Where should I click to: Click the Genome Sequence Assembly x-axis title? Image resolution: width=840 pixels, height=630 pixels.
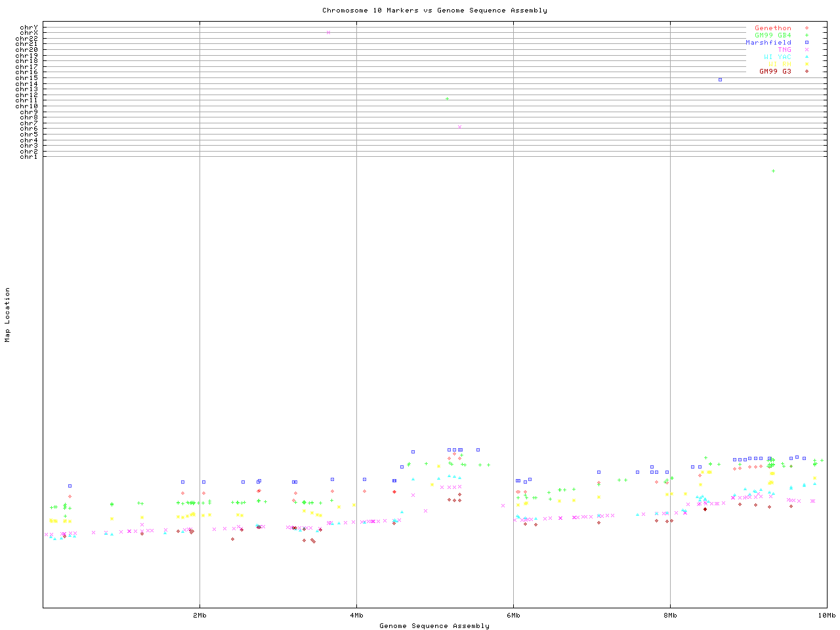point(434,626)
